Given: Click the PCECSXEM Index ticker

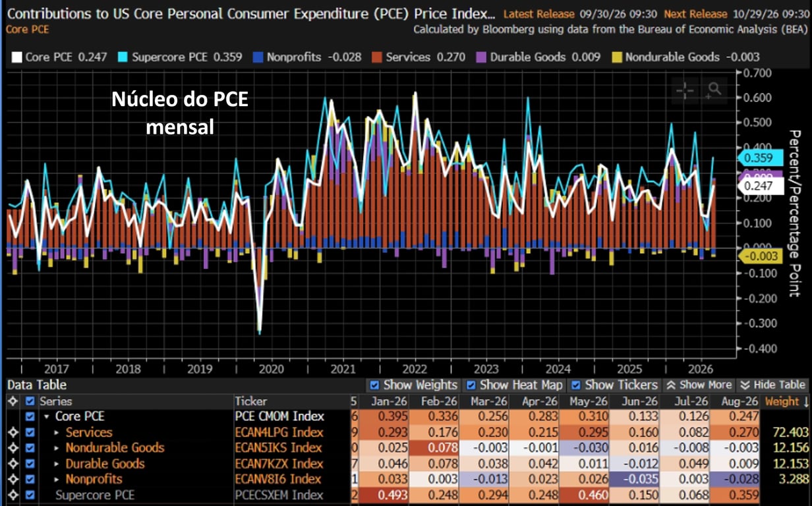Looking at the screenshot, I should pyautogui.click(x=279, y=495).
